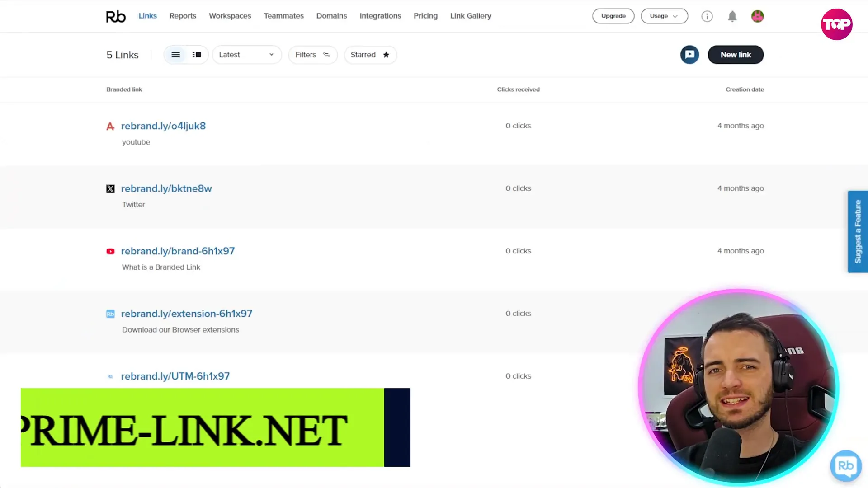Open the Usage dropdown
Screen dimensions: 868x488
664,16
